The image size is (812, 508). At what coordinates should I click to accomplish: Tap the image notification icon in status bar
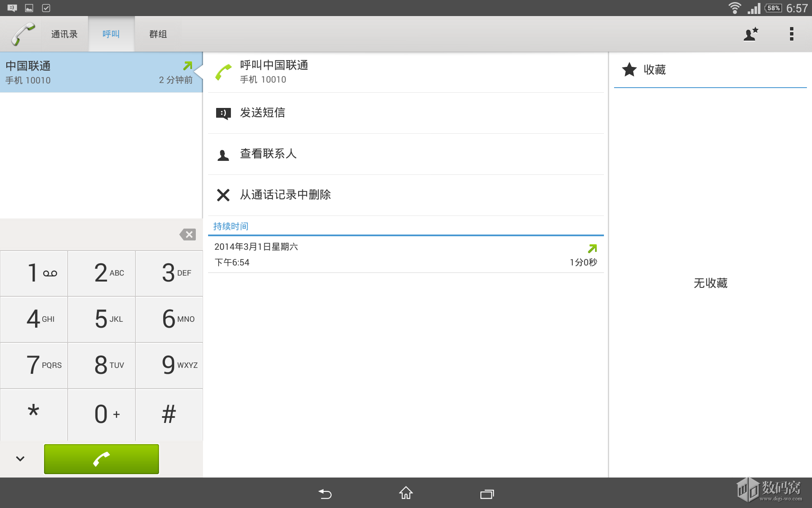pyautogui.click(x=29, y=8)
